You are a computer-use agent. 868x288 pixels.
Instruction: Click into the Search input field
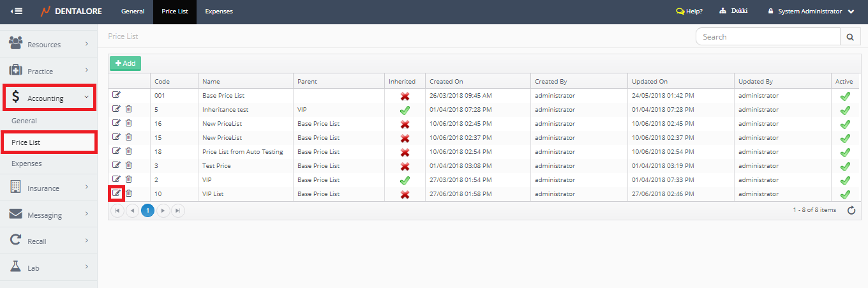767,37
